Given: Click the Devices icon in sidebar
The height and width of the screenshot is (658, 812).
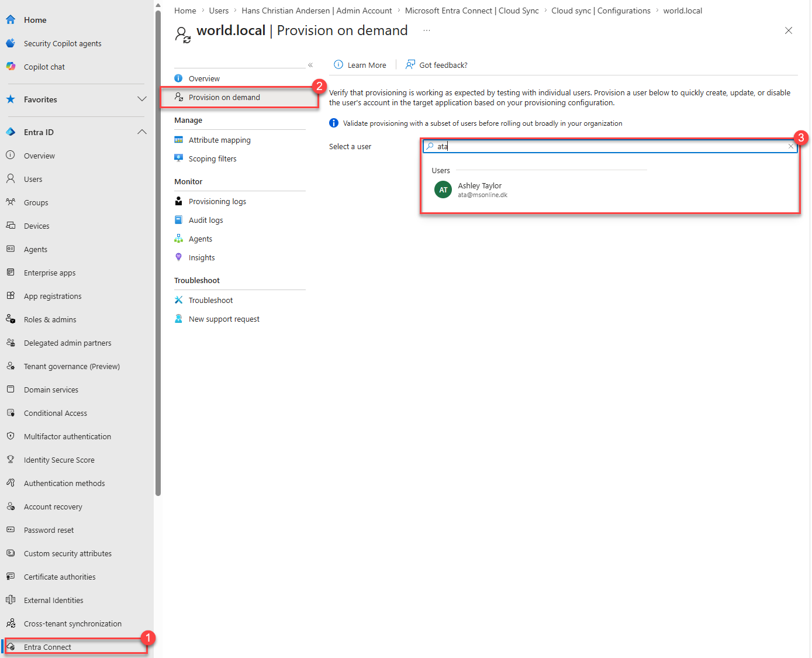Looking at the screenshot, I should point(11,226).
